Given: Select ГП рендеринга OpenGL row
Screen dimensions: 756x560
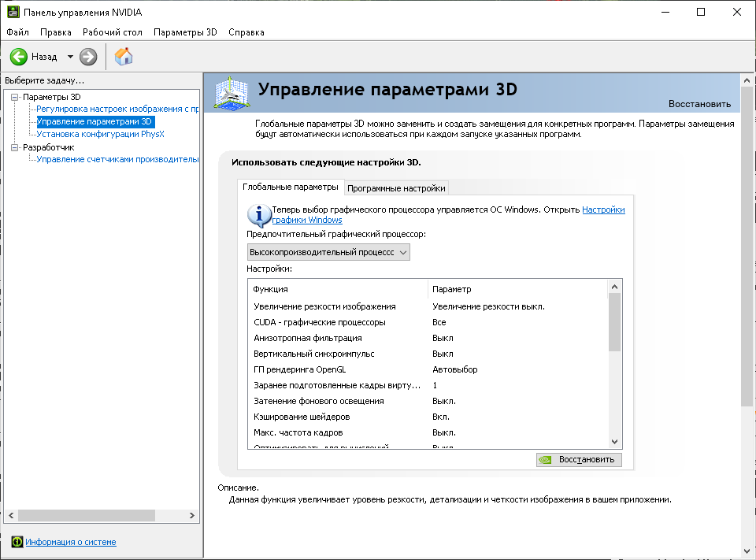Looking at the screenshot, I should pyautogui.click(x=428, y=369).
